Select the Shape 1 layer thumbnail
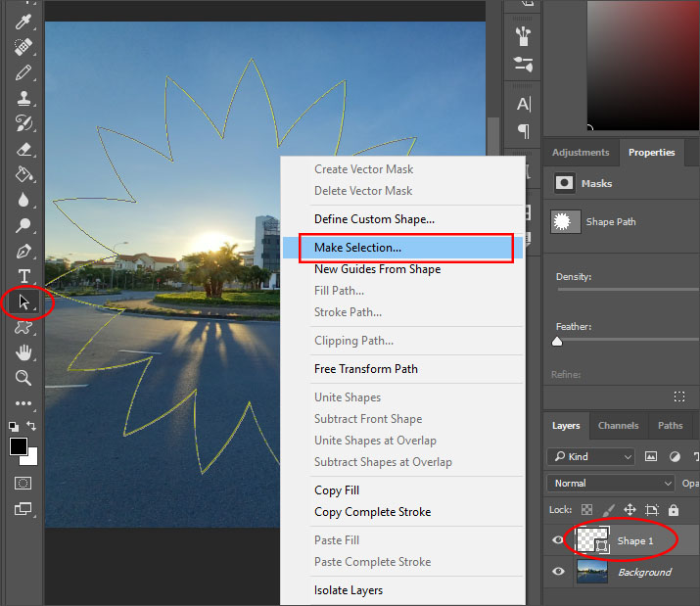700x606 pixels. click(x=593, y=539)
